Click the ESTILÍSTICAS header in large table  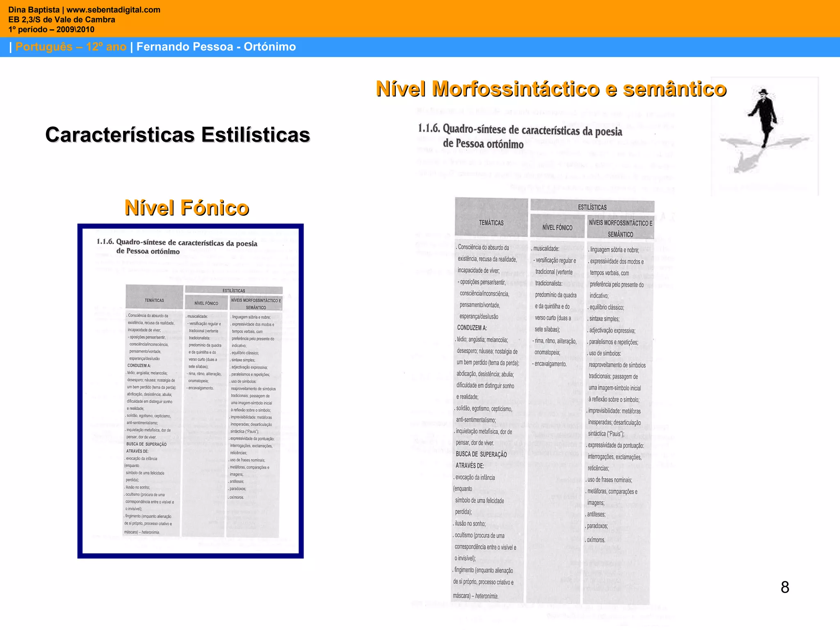[x=592, y=207]
